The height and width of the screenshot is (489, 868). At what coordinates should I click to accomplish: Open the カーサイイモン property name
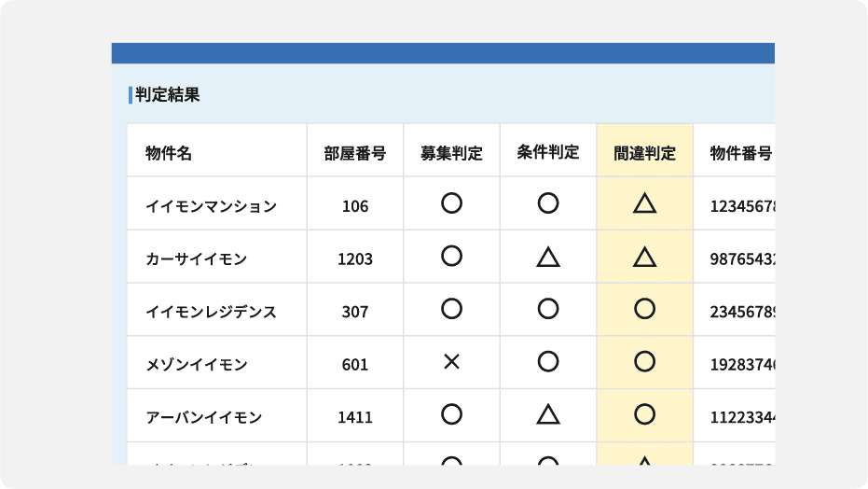pos(197,258)
